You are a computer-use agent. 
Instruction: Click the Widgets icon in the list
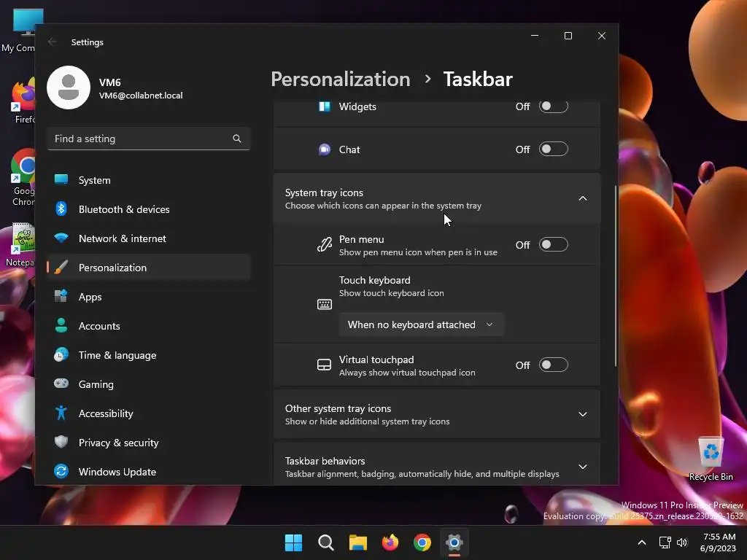325,106
